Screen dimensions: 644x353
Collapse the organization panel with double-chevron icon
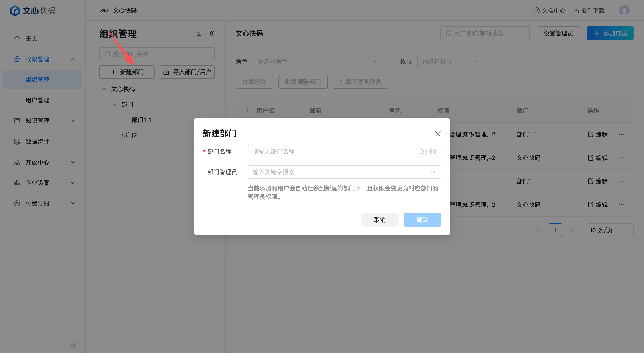[212, 33]
